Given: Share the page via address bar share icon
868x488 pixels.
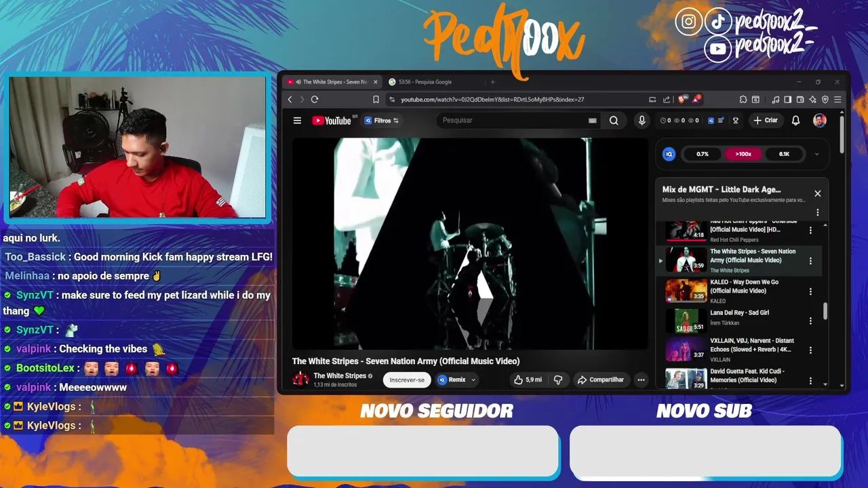Looking at the screenshot, I should (x=667, y=99).
